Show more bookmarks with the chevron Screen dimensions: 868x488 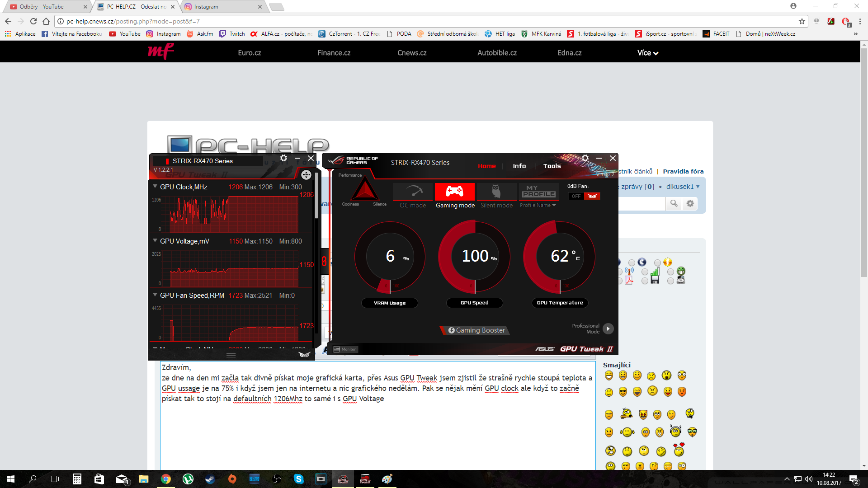point(855,34)
